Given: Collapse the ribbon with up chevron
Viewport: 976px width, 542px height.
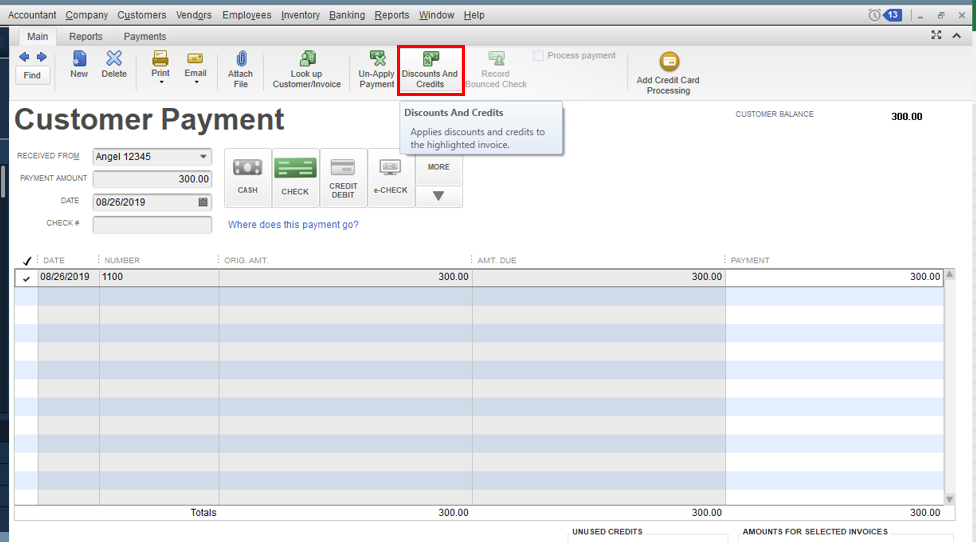Looking at the screenshot, I should [x=957, y=36].
